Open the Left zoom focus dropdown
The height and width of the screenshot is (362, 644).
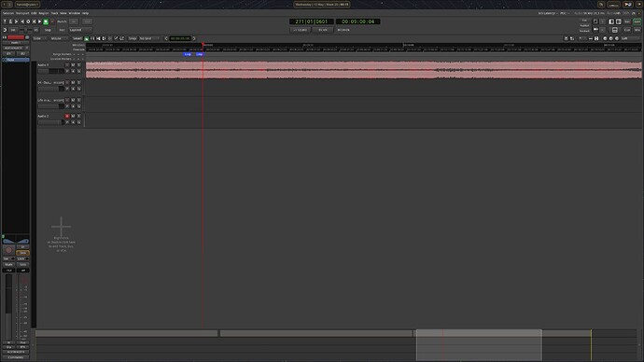click(x=629, y=38)
